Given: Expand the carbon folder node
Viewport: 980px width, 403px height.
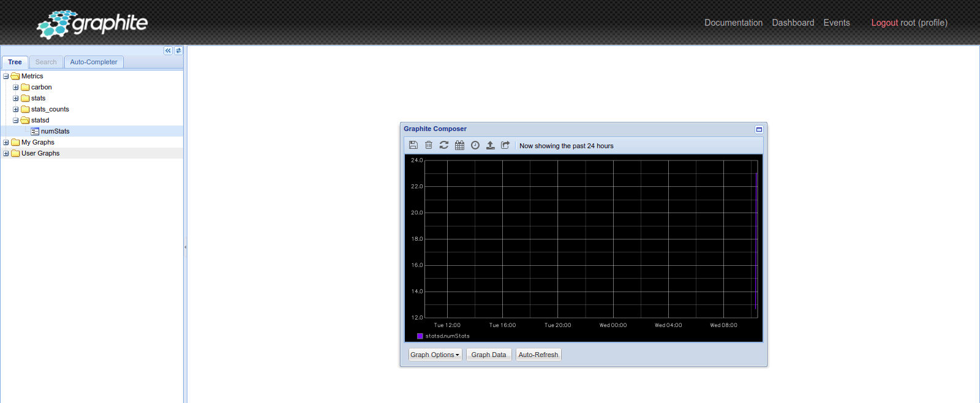Looking at the screenshot, I should click(16, 87).
